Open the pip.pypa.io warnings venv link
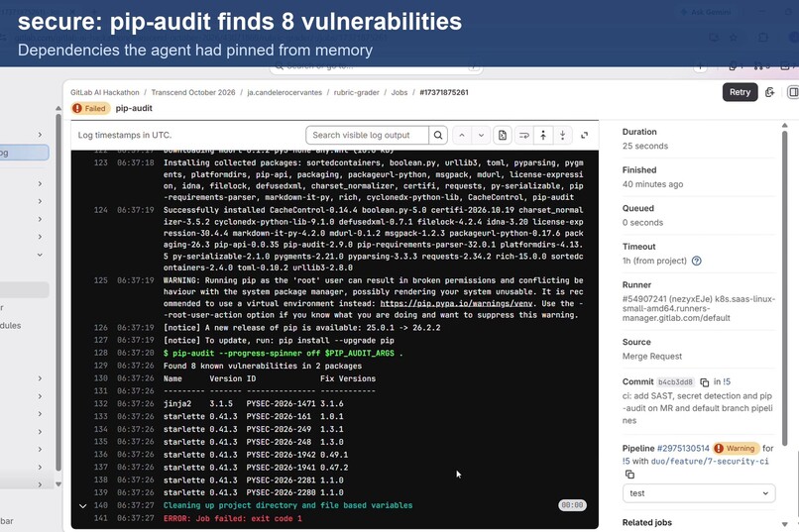Screen dimensions: 799x532 click(x=456, y=303)
